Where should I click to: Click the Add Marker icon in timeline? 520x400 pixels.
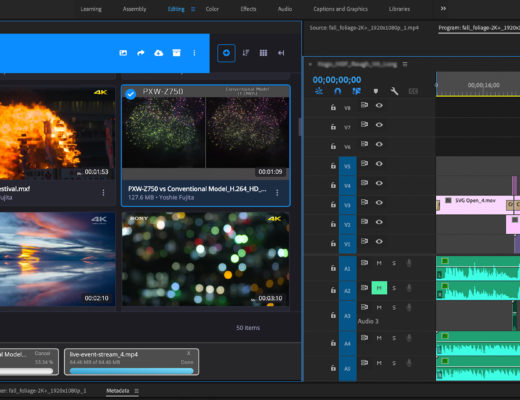coord(376,91)
